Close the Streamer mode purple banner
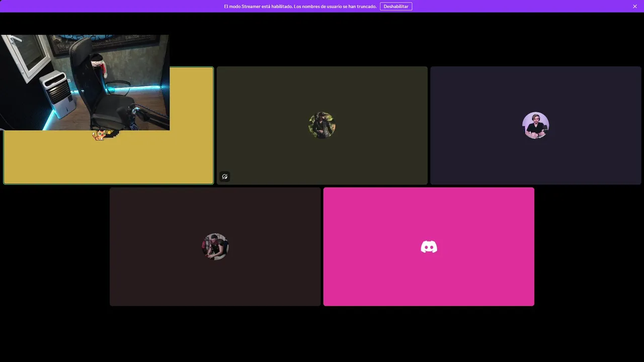The image size is (644, 362). [635, 7]
